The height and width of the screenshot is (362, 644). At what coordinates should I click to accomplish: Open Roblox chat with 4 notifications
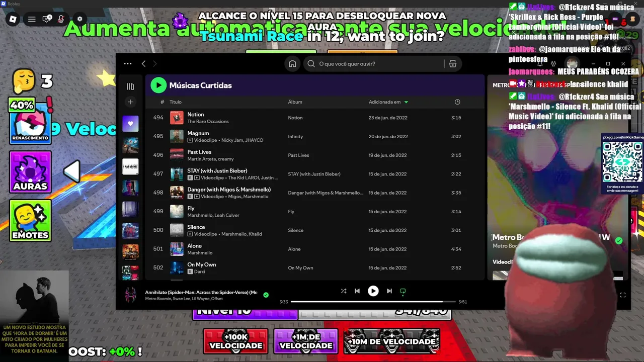click(47, 19)
